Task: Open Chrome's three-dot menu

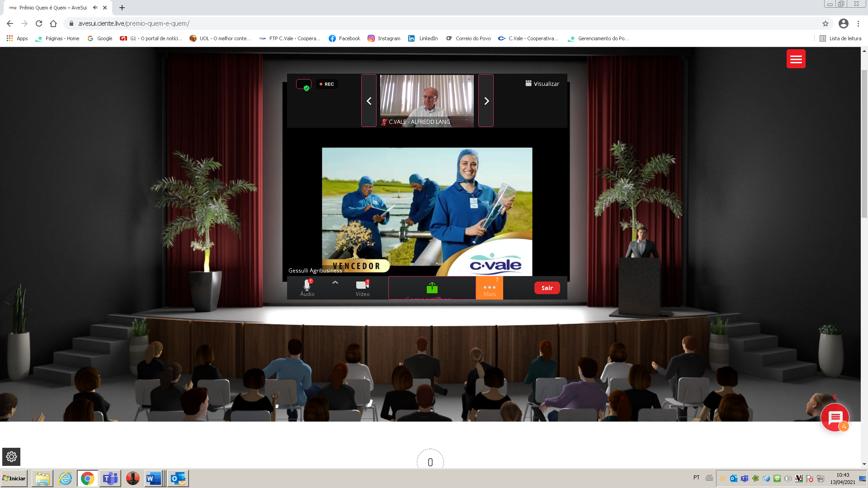Action: tap(858, 23)
